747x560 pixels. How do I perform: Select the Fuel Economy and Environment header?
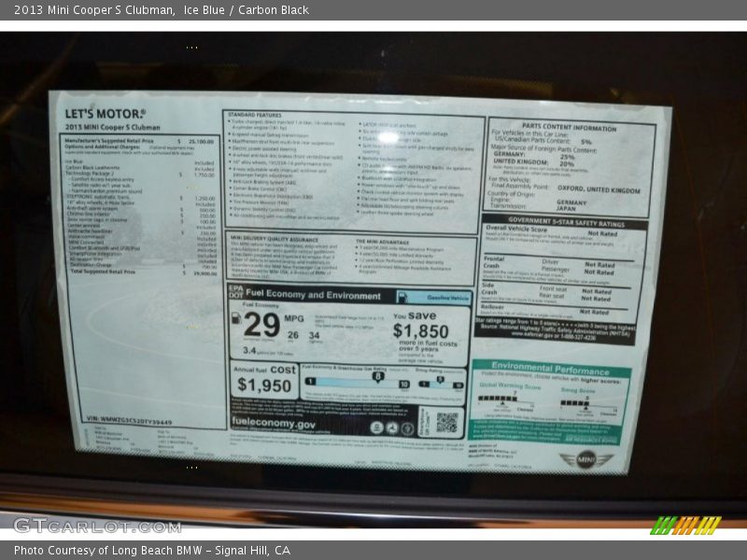[x=313, y=295]
